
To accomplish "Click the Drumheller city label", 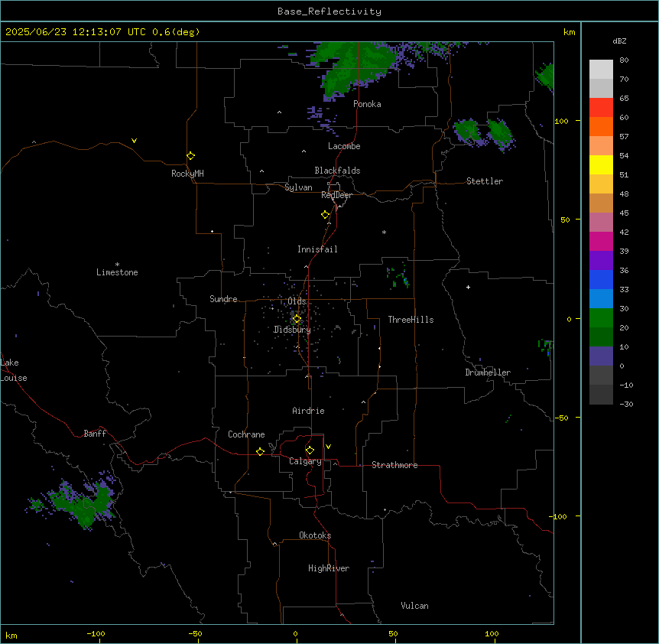I will click(488, 372).
